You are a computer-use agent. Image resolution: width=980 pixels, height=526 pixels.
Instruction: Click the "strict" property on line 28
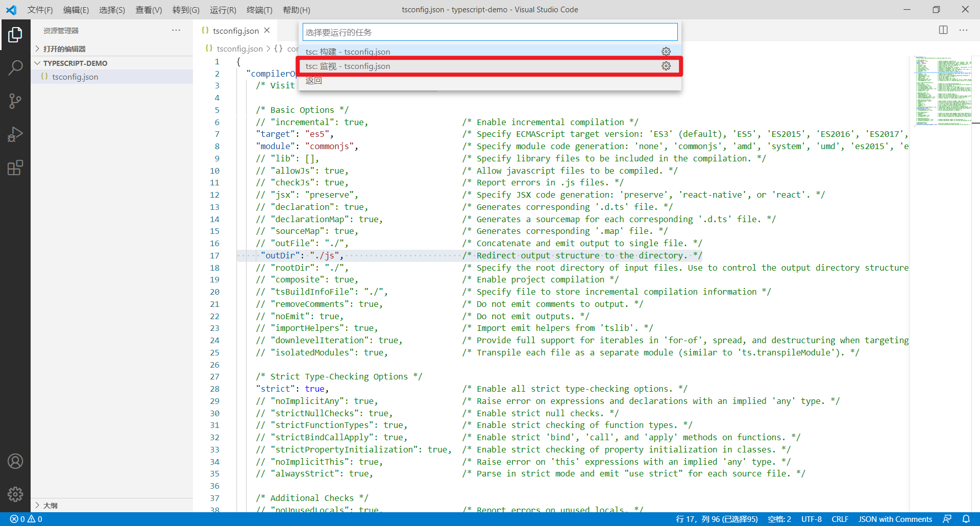pos(275,389)
